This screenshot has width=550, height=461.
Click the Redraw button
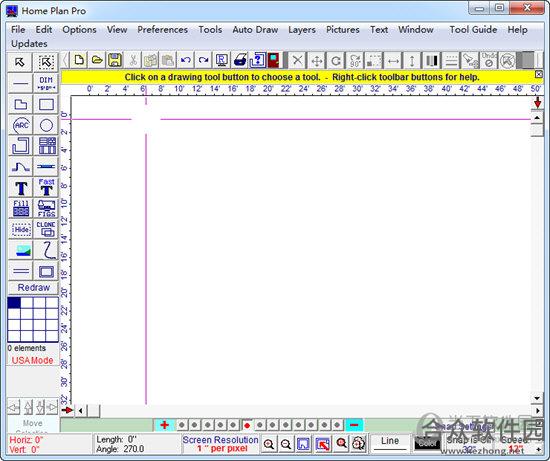click(33, 288)
